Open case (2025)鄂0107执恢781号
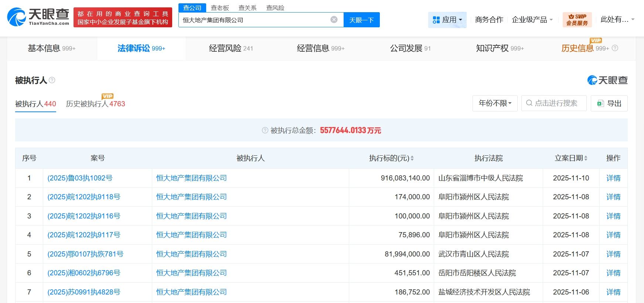644x303 pixels. pos(85,254)
